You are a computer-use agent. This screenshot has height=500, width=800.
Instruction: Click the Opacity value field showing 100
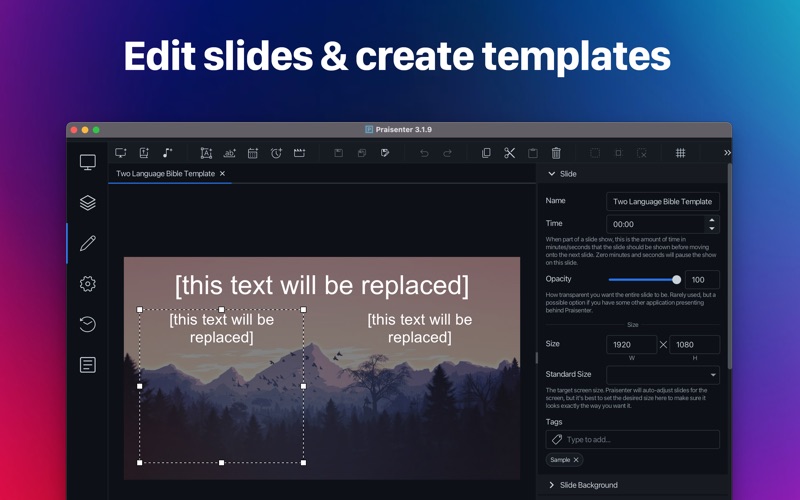click(x=702, y=280)
